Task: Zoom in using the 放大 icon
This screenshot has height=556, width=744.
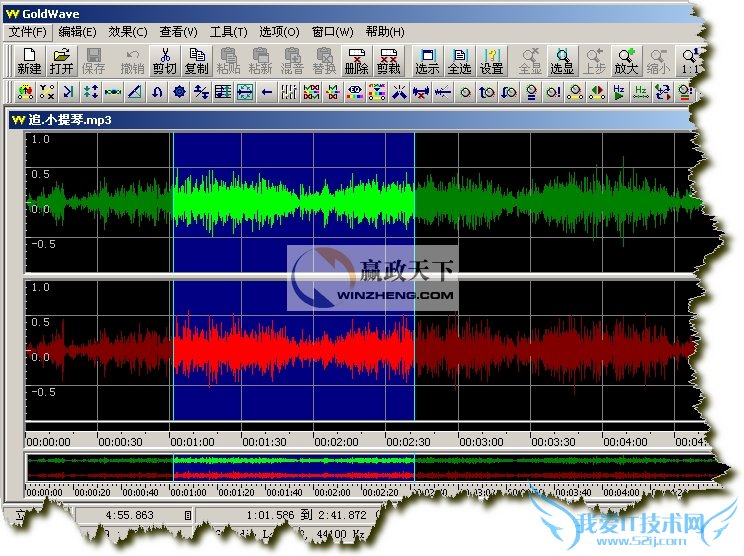Action: click(626, 61)
